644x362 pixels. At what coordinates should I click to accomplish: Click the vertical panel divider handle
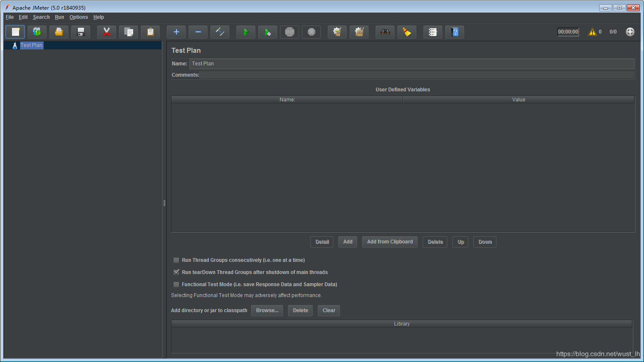(164, 203)
